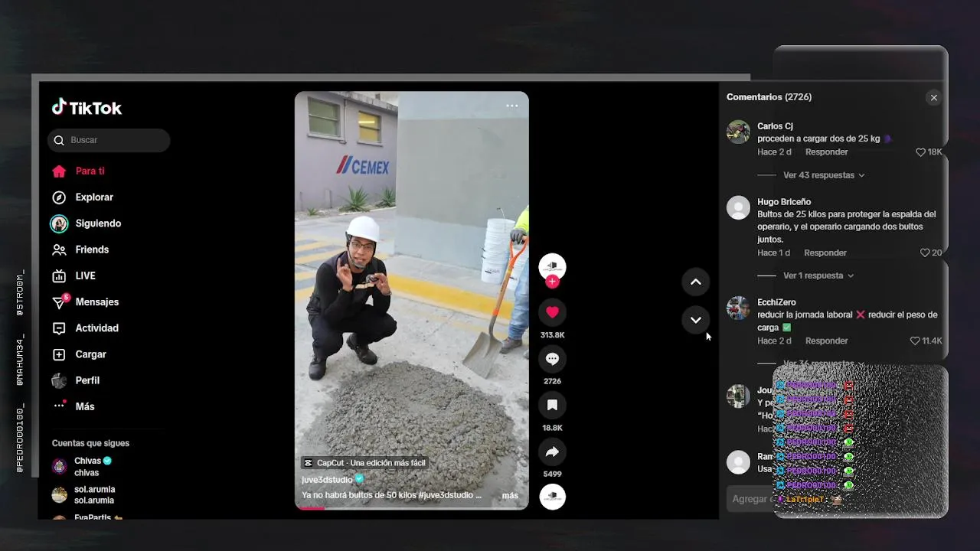Reply to EcchiZero comment
The image size is (980, 551).
826,341
